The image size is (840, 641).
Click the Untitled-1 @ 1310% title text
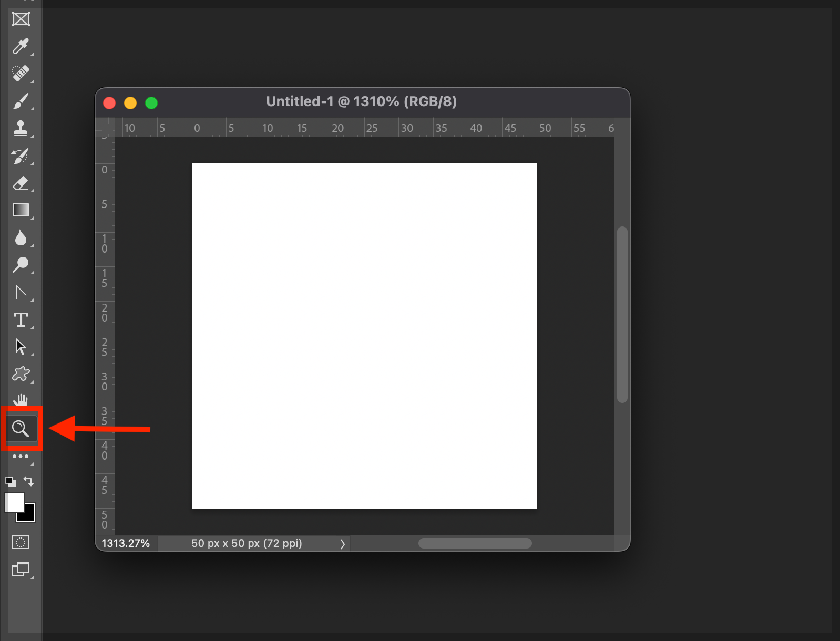tap(362, 101)
